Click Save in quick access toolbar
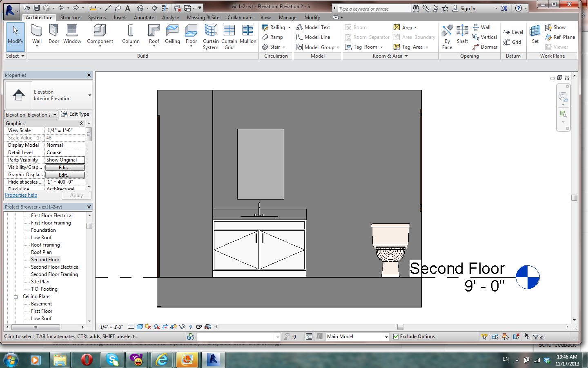588x368 pixels. pos(37,8)
